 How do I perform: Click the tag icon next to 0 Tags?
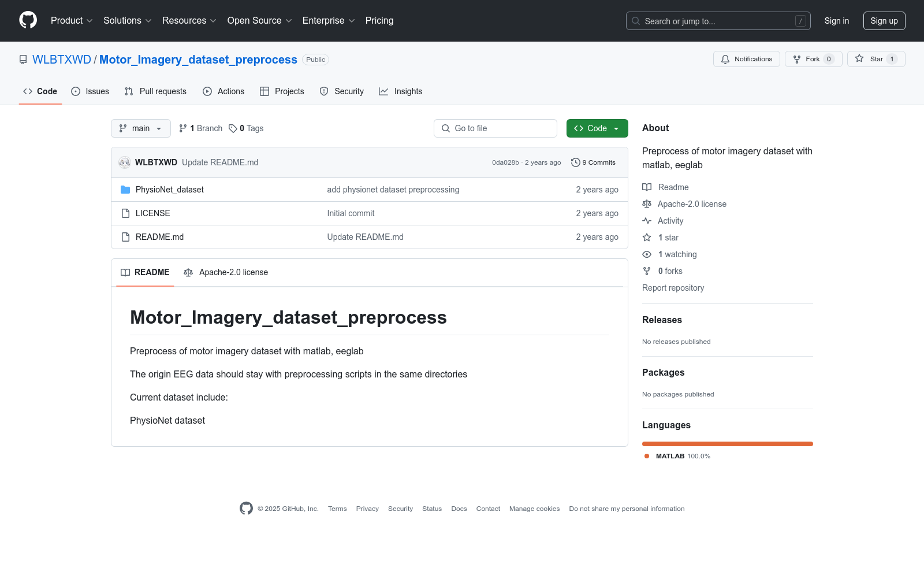(233, 128)
